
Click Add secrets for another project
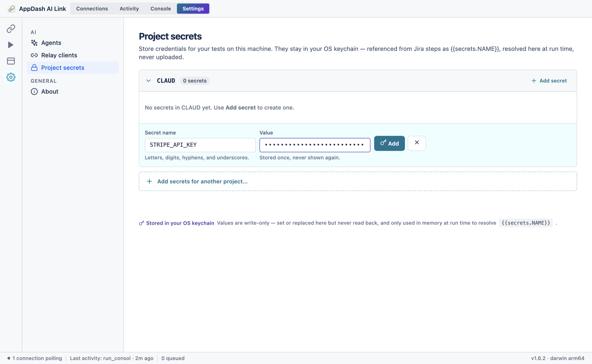click(x=358, y=181)
